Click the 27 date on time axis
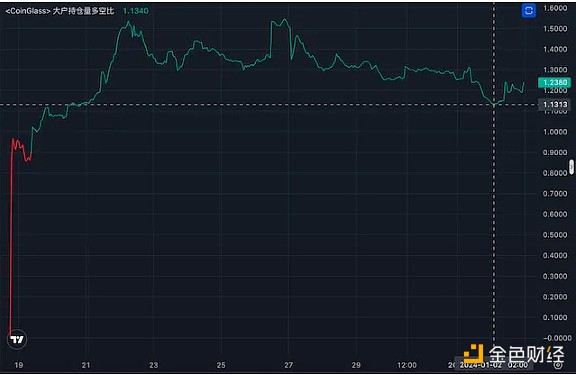 [x=289, y=365]
